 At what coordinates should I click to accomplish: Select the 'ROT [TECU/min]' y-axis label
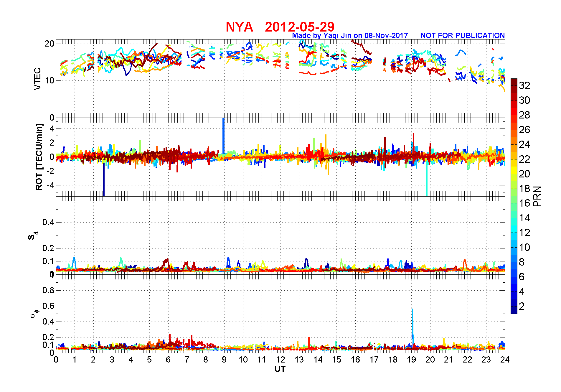tap(39, 157)
